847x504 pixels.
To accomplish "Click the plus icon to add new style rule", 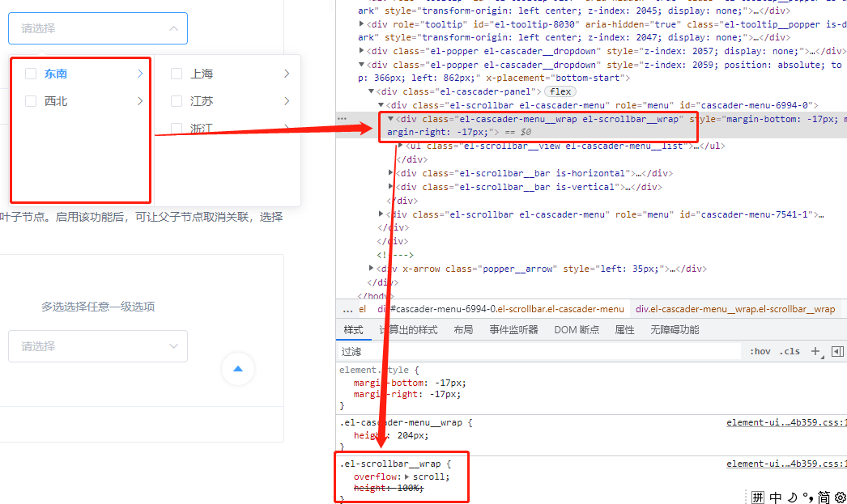I will coord(815,351).
